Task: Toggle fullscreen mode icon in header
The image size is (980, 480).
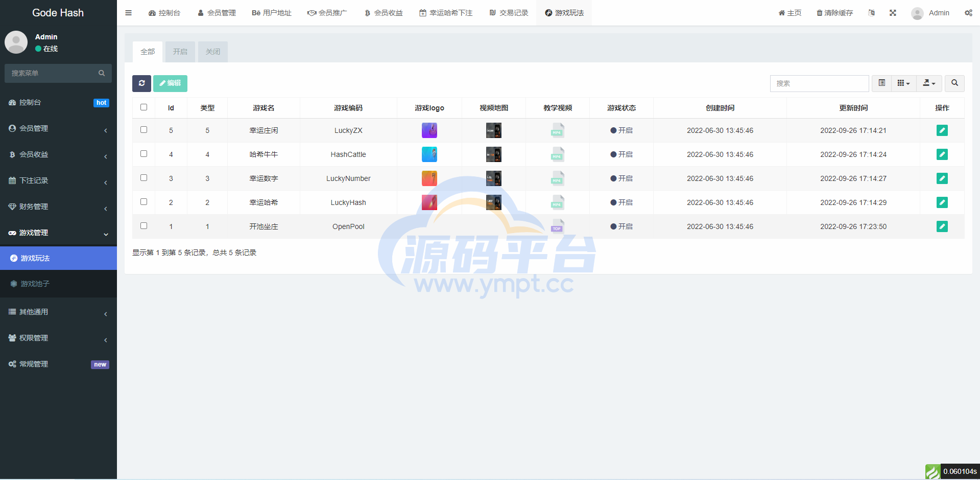Action: pos(893,13)
